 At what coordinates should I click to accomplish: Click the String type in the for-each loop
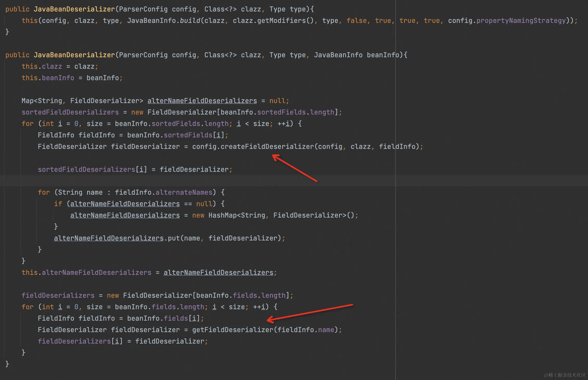(70, 193)
